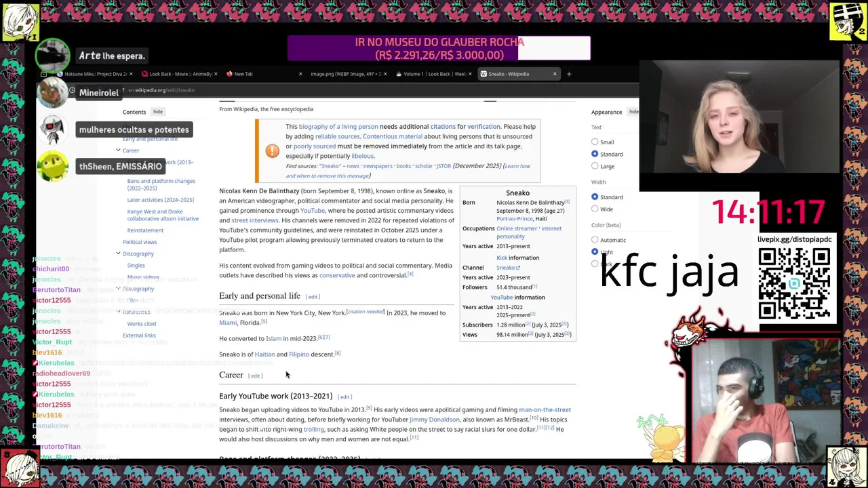Screen dimensions: 868x488
Task: Jump to Singles in Contents
Action: pos(136,266)
